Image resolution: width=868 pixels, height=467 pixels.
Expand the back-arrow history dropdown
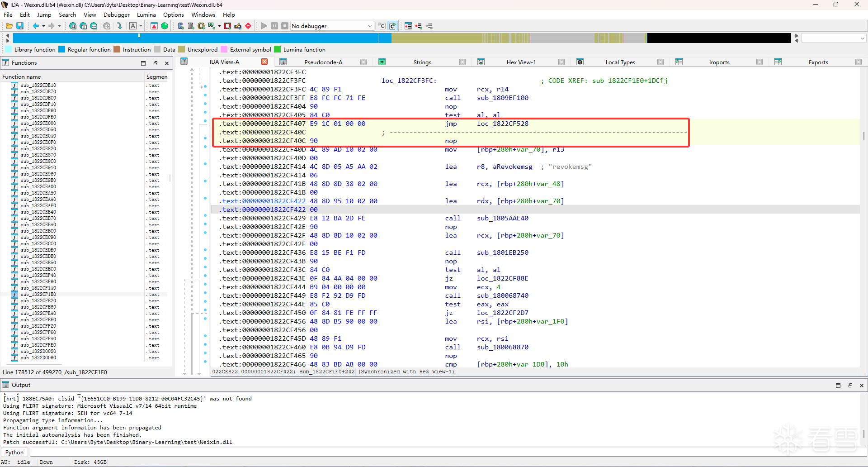[43, 26]
